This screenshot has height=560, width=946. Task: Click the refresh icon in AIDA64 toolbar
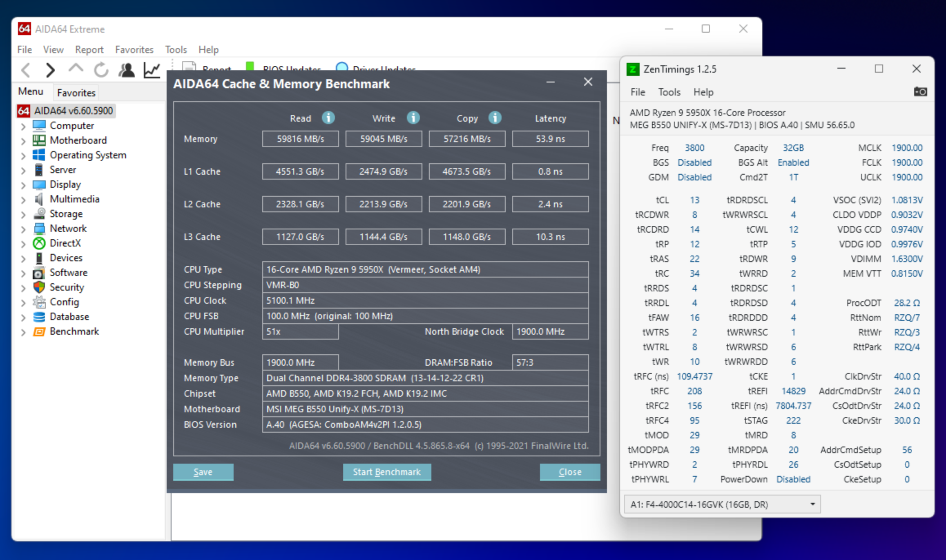pos(101,70)
